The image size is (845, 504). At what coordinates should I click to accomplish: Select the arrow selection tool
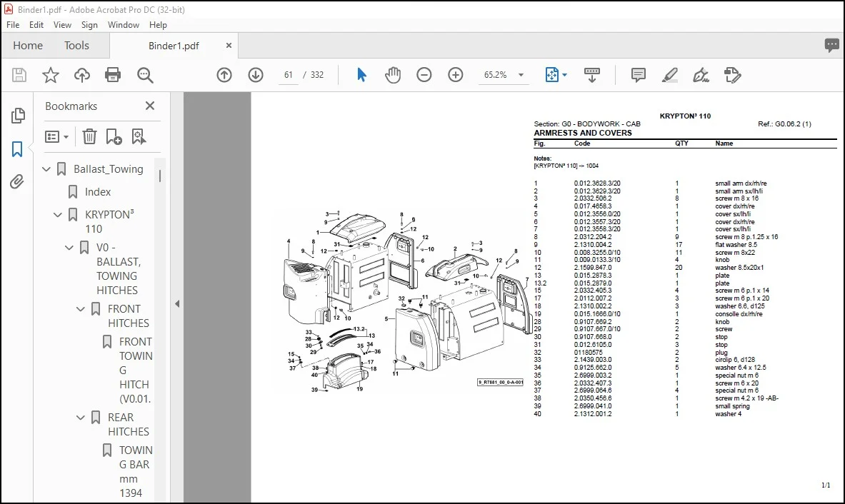[361, 75]
